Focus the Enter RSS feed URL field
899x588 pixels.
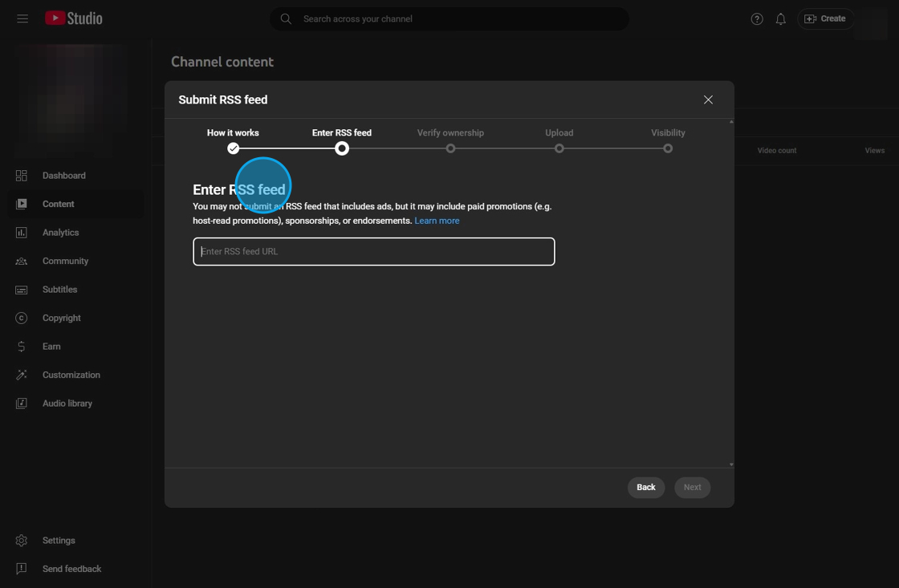pyautogui.click(x=374, y=252)
